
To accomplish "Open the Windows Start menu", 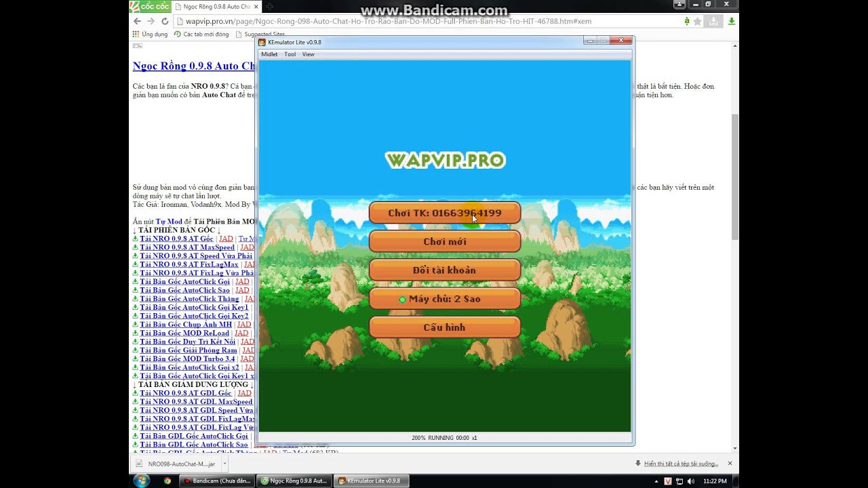I will 142,481.
